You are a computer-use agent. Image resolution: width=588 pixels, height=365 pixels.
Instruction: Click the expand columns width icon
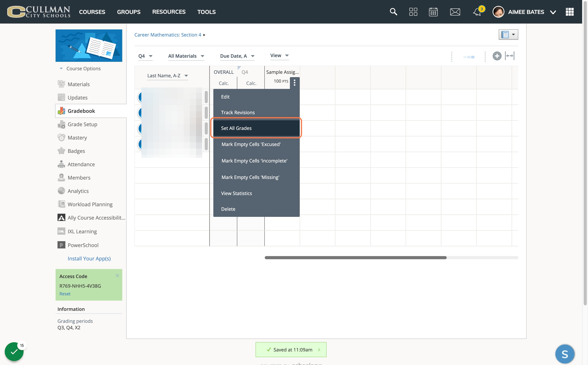coord(510,56)
